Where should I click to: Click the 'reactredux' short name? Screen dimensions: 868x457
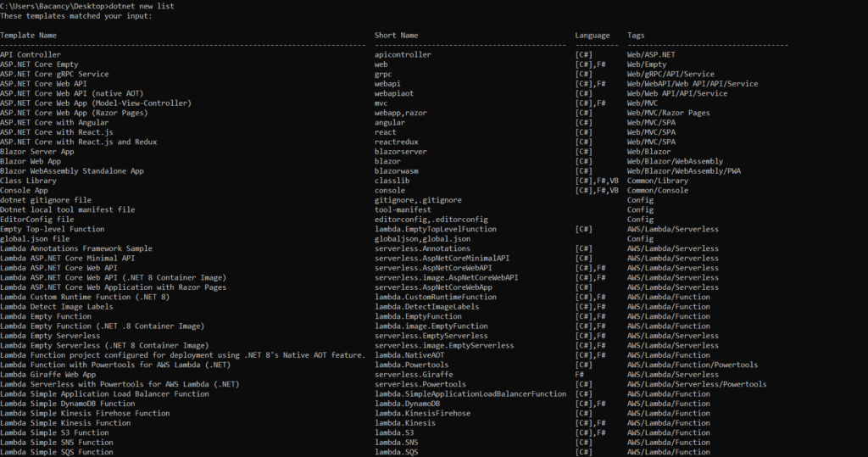click(x=397, y=142)
